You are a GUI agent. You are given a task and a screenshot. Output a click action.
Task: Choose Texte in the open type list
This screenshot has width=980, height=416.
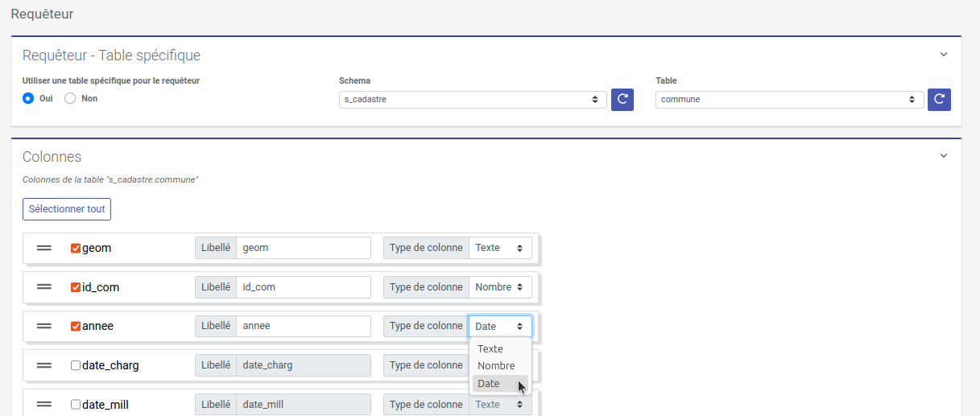[x=490, y=348]
